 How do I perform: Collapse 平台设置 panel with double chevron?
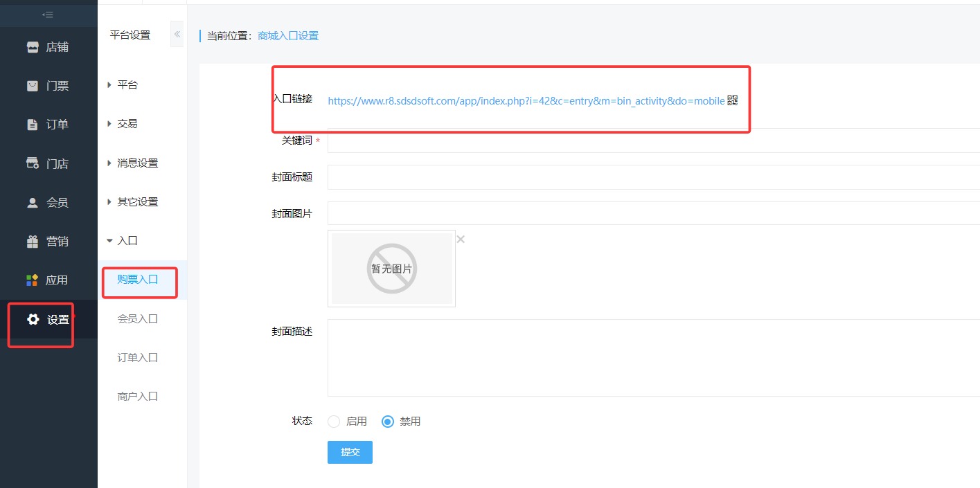[177, 34]
